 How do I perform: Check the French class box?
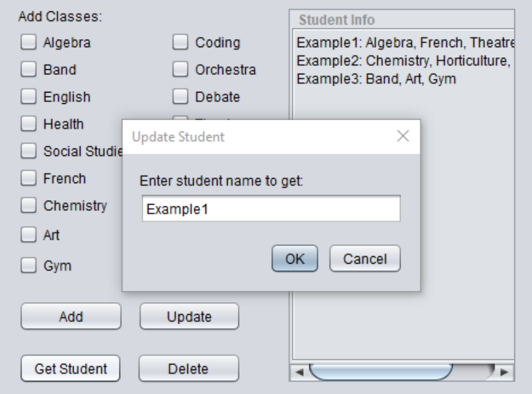click(28, 178)
